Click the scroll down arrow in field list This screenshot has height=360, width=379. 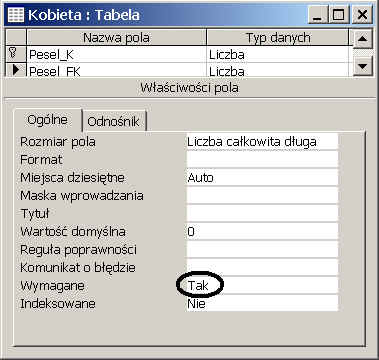coord(362,66)
